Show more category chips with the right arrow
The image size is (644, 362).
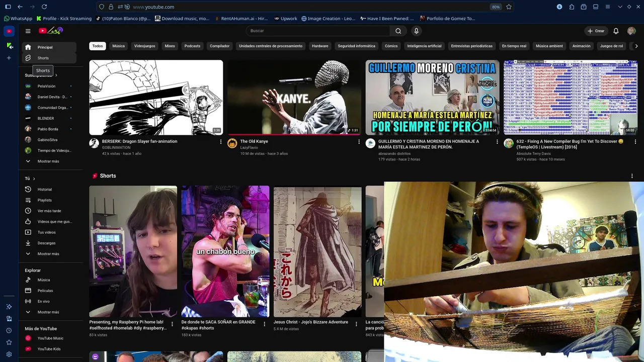pyautogui.click(x=636, y=46)
